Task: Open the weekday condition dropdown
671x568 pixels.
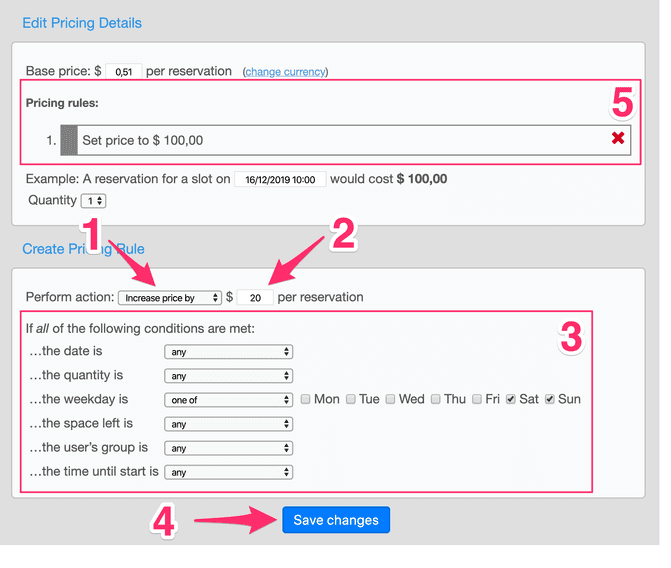Action: [229, 400]
